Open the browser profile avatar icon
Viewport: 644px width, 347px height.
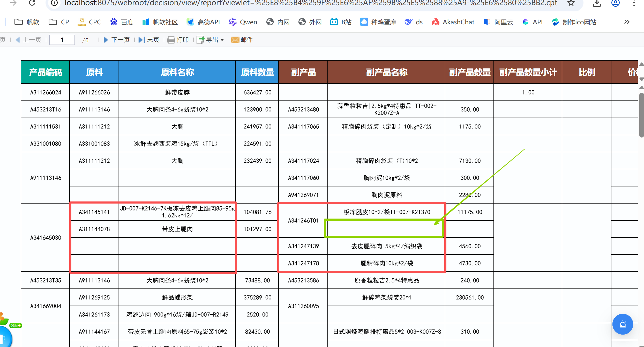(615, 3)
